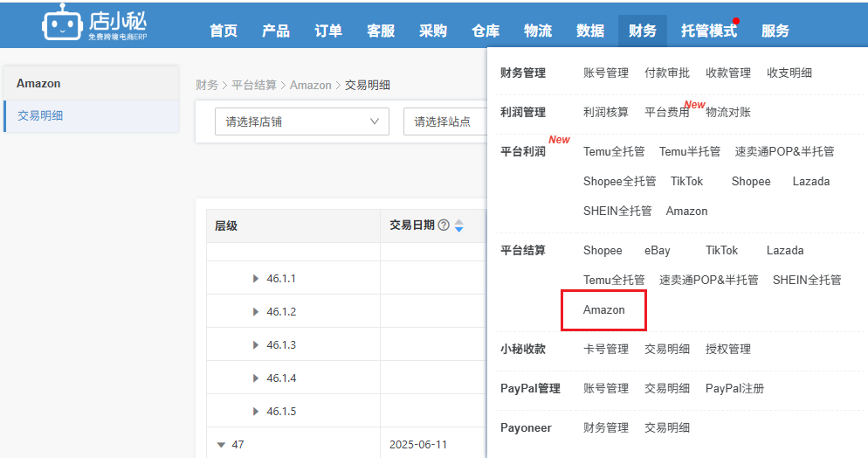Screen dimensions: 868x458
Task: Open 账号管理 under PayPal管理
Action: click(606, 389)
